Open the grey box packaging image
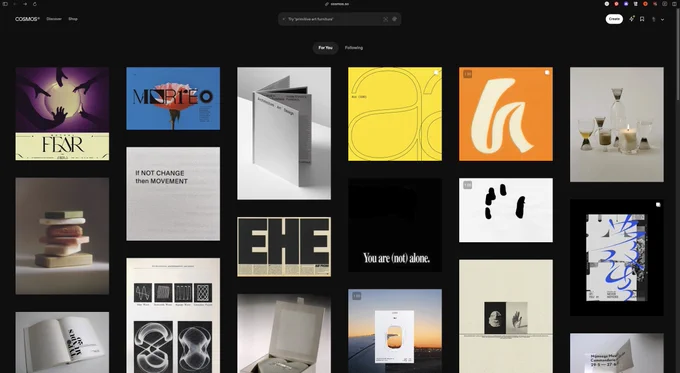Image resolution: width=680 pixels, height=373 pixels. coord(284,334)
